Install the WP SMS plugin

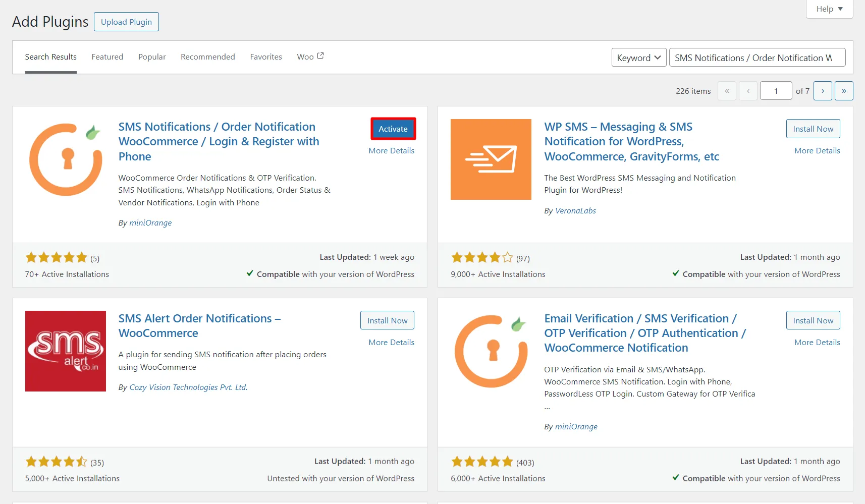click(x=813, y=129)
